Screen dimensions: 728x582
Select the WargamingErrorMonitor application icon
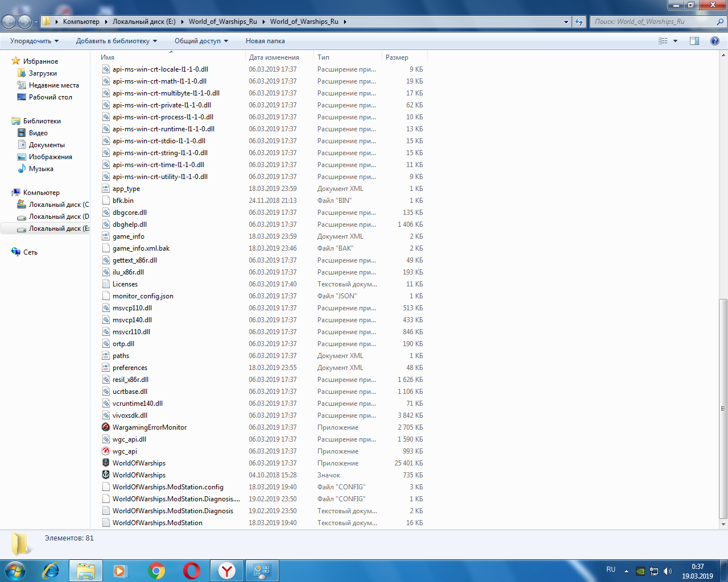tap(106, 427)
